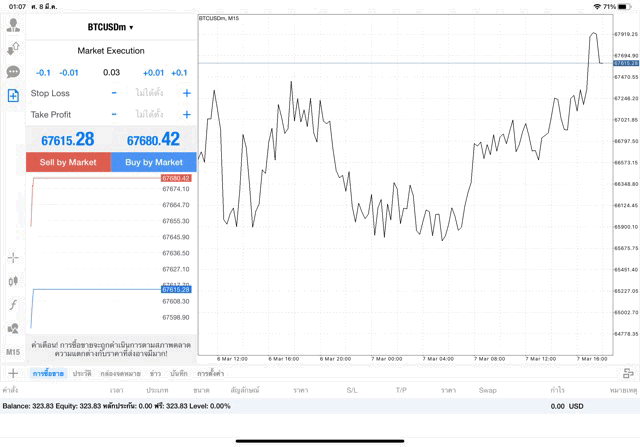Decrease Stop Loss with minus
The image size is (640, 447).
click(x=114, y=93)
